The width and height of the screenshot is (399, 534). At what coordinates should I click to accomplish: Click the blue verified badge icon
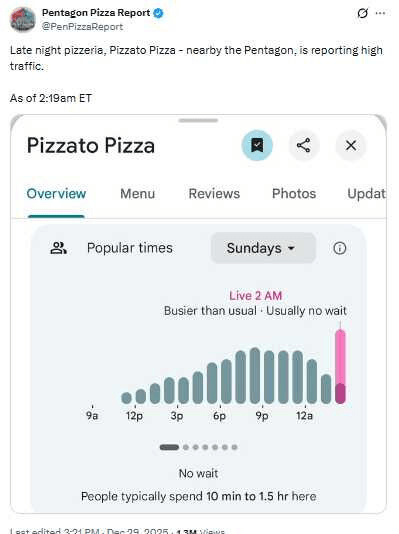[x=158, y=13]
